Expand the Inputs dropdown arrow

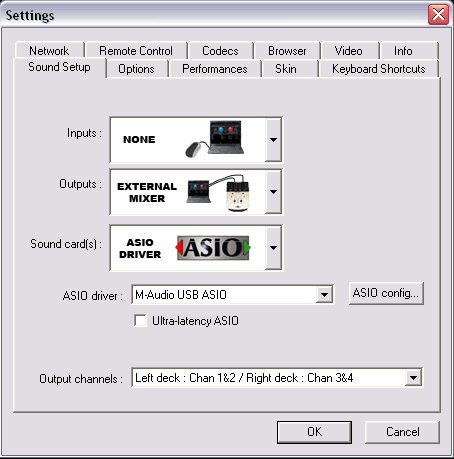273,140
